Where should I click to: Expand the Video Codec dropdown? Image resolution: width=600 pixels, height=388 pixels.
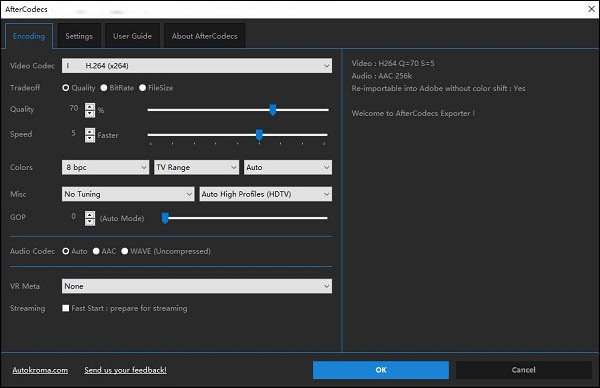pyautogui.click(x=197, y=66)
